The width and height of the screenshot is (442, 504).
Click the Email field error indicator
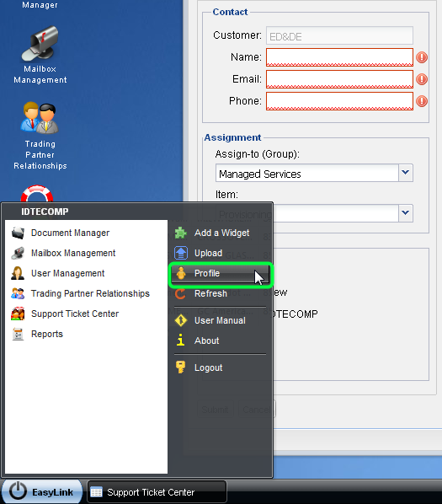pos(422,79)
